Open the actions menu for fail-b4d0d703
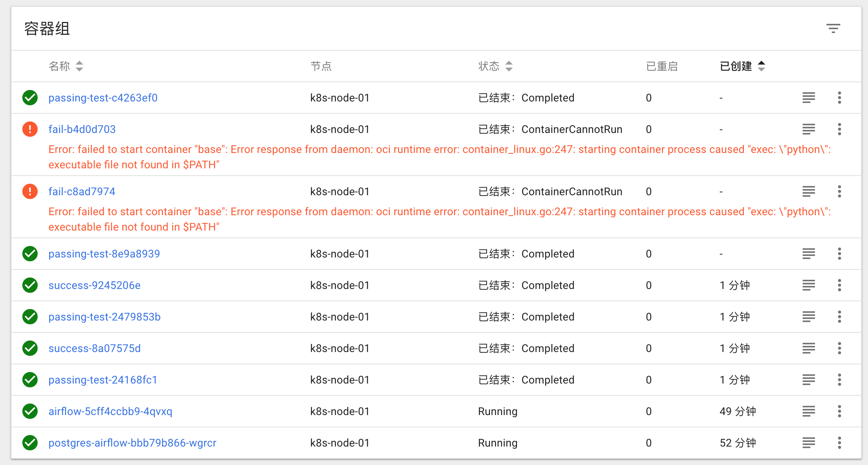 tap(840, 129)
